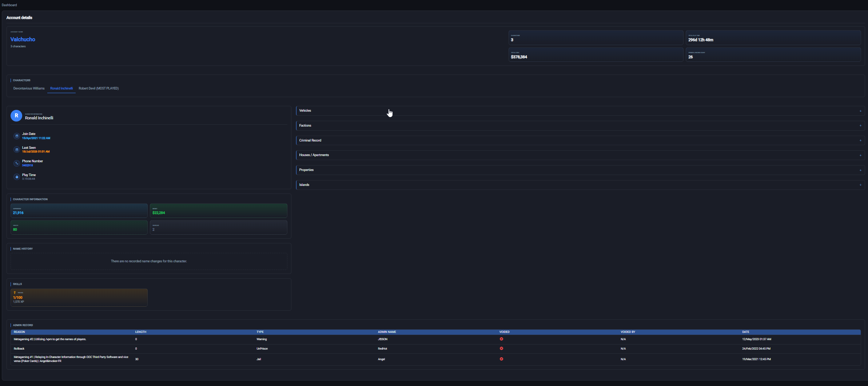The width and height of the screenshot is (868, 386).
Task: Sort the admin record by the DATE column
Action: tap(745, 332)
